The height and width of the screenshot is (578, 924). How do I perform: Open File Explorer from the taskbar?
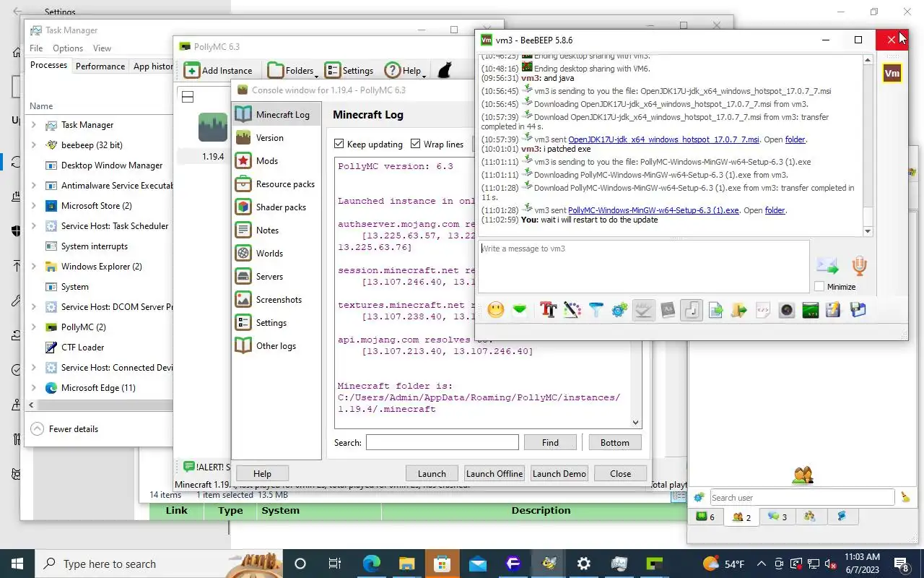(407, 564)
